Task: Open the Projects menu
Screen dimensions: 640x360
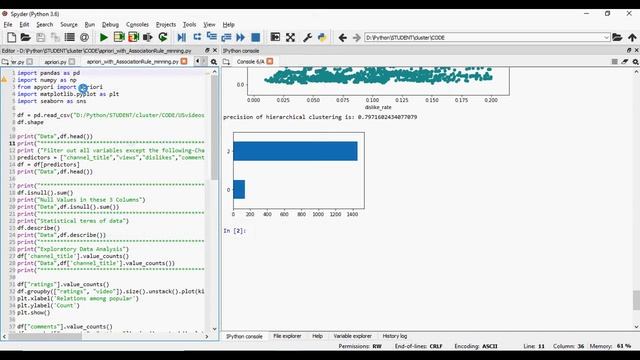Action: [x=166, y=24]
